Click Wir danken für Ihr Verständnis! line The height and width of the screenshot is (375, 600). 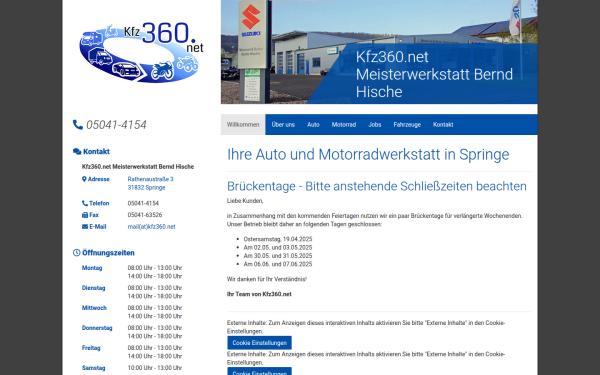267,279
